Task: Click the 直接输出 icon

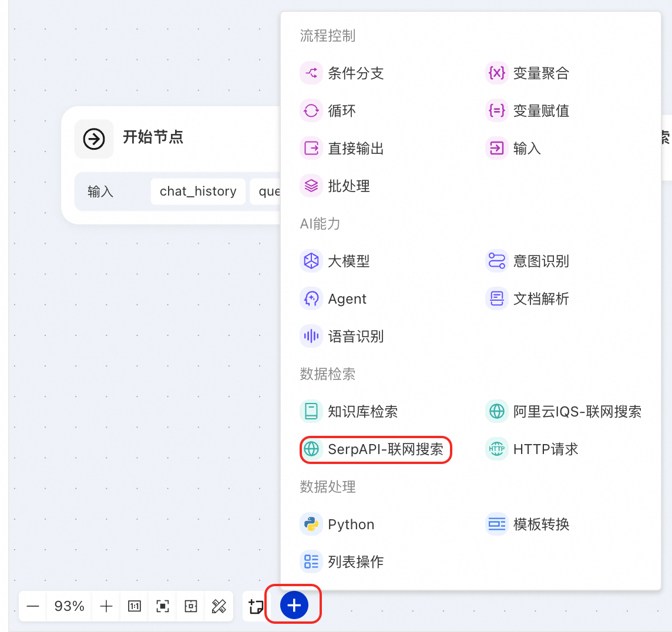Action: pyautogui.click(x=311, y=149)
